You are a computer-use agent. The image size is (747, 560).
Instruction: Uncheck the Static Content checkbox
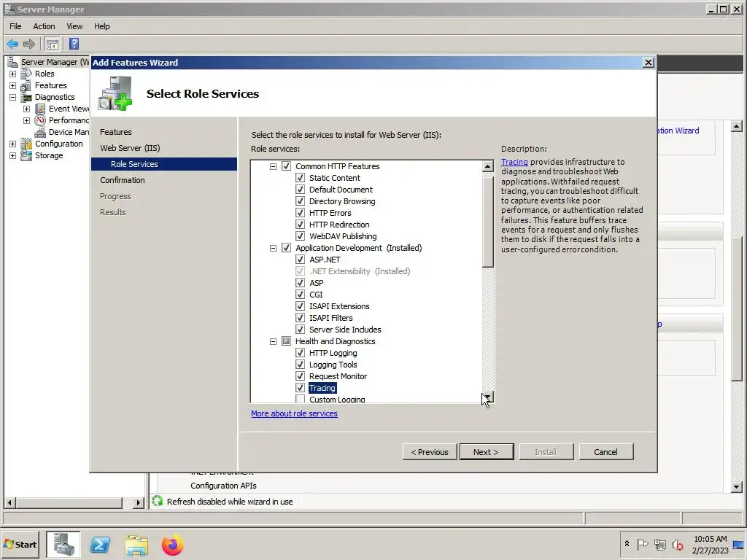coord(300,178)
